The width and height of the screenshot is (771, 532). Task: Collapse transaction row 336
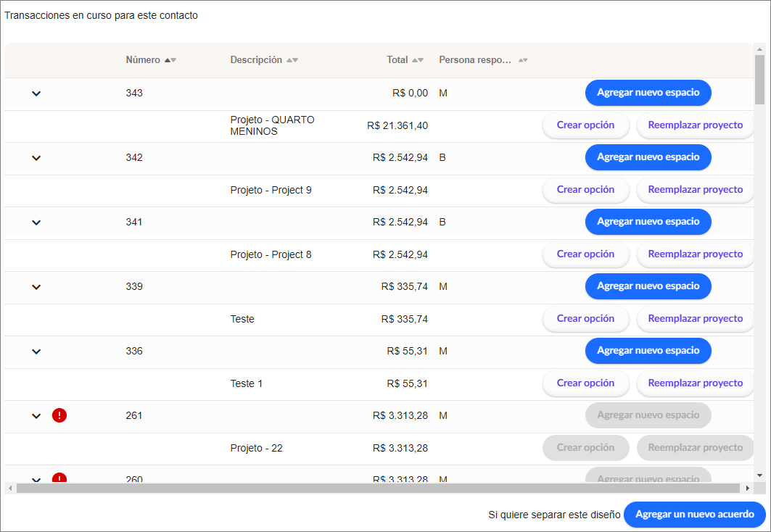pyautogui.click(x=36, y=352)
